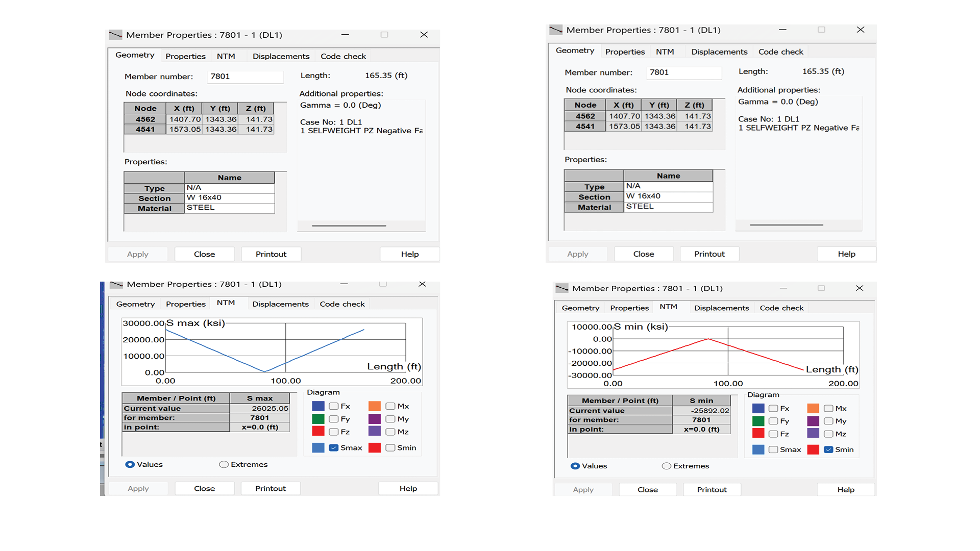Image resolution: width=980 pixels, height=551 pixels.
Task: Click the member icon in S min dialog title
Action: (x=561, y=288)
